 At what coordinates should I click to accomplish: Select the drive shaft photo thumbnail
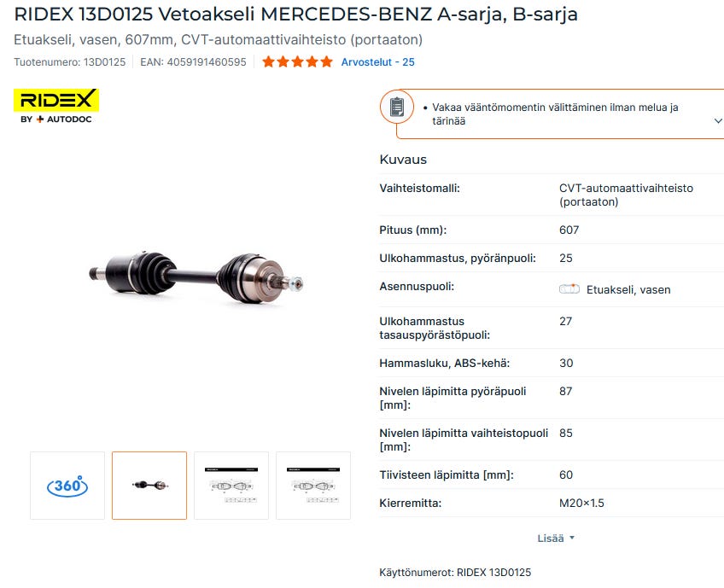[x=149, y=486]
